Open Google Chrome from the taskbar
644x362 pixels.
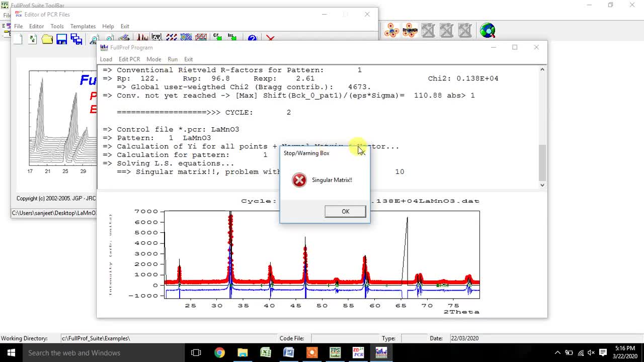tap(219, 353)
